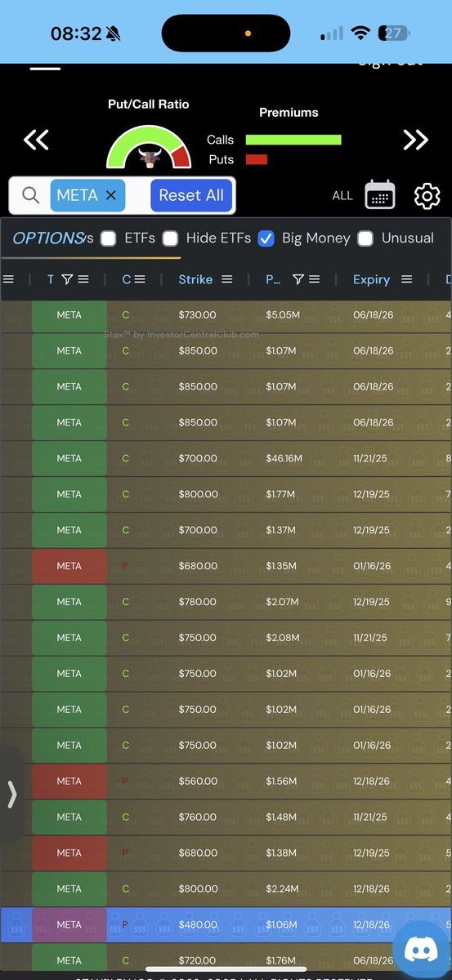Click the $5.05M premium cell
Viewport: 452px width, 980px height.
(x=282, y=314)
